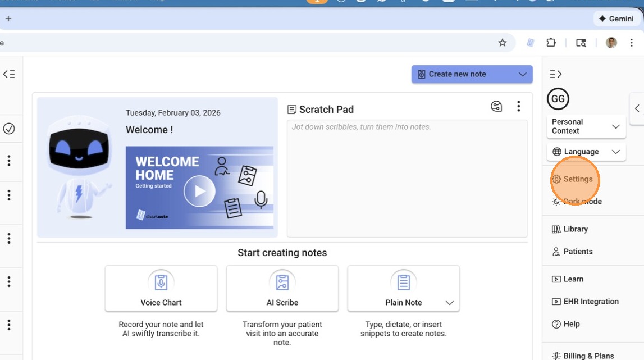The image size is (644, 360).
Task: Click the Scratch Pad AI convert icon
Action: click(x=496, y=106)
